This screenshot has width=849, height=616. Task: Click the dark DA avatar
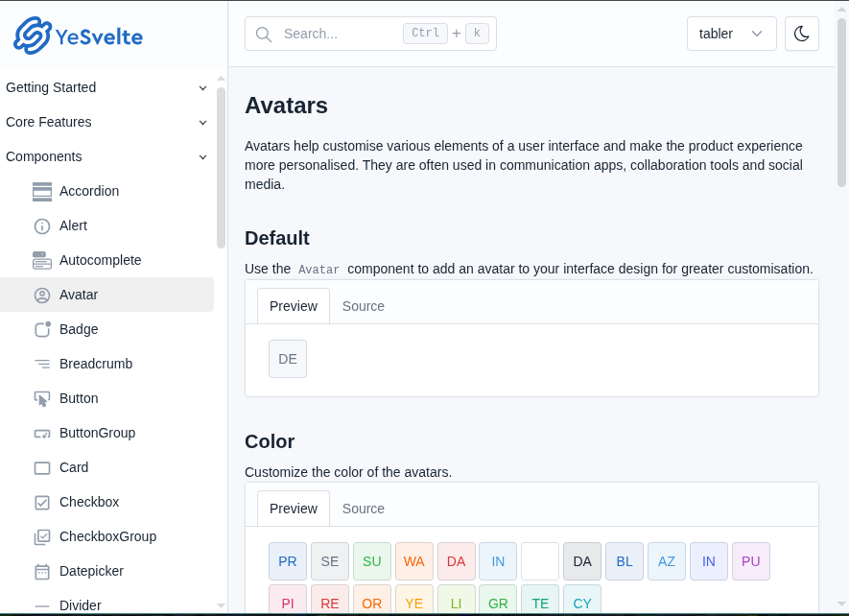point(582,561)
